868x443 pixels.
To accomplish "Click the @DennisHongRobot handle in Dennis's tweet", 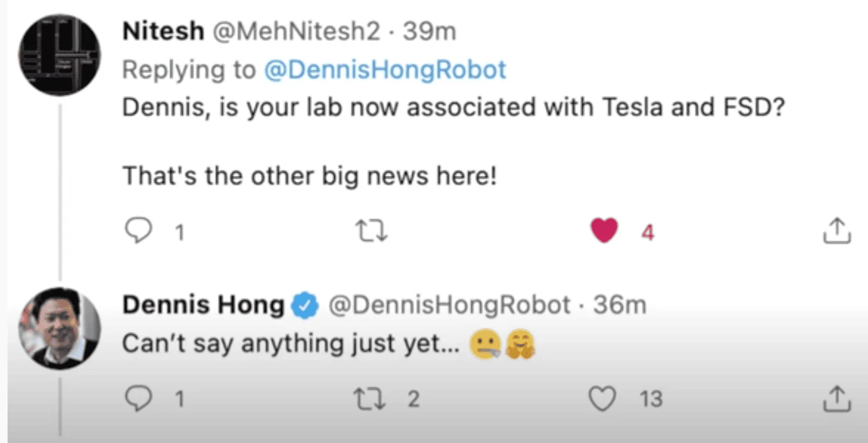I will tap(450, 304).
